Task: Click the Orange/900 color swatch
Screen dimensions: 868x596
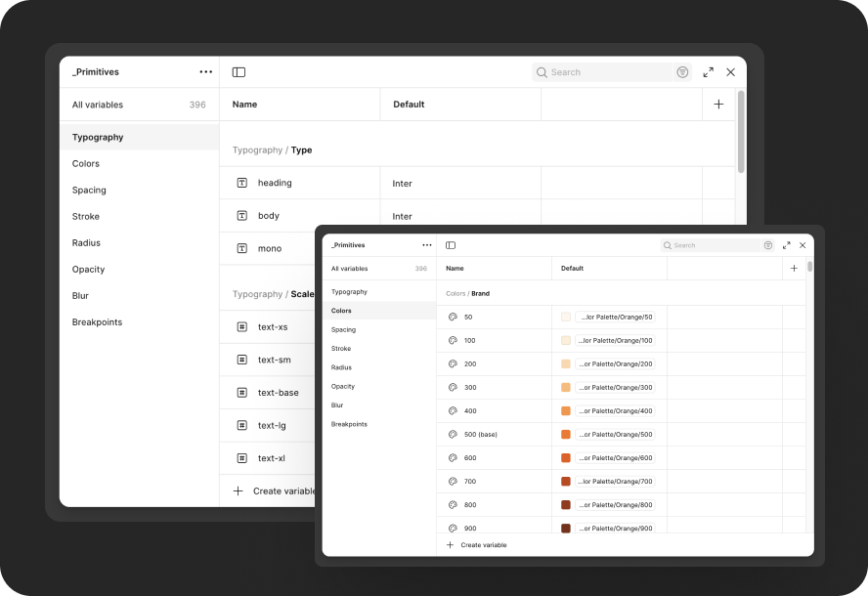Action: tap(565, 528)
